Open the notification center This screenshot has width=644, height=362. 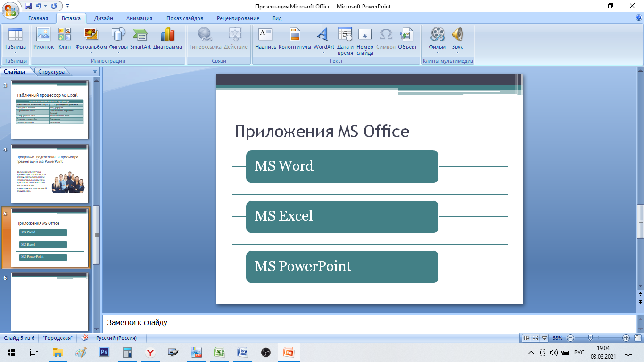628,352
